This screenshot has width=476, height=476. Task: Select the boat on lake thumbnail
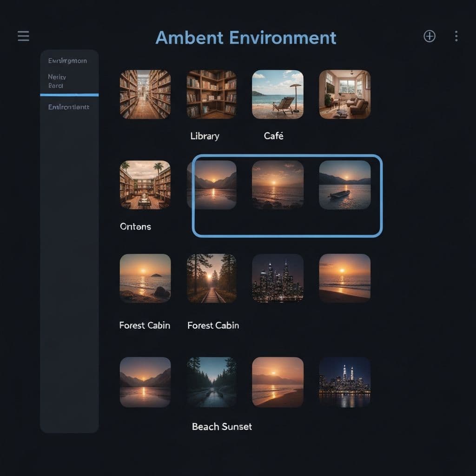(344, 185)
